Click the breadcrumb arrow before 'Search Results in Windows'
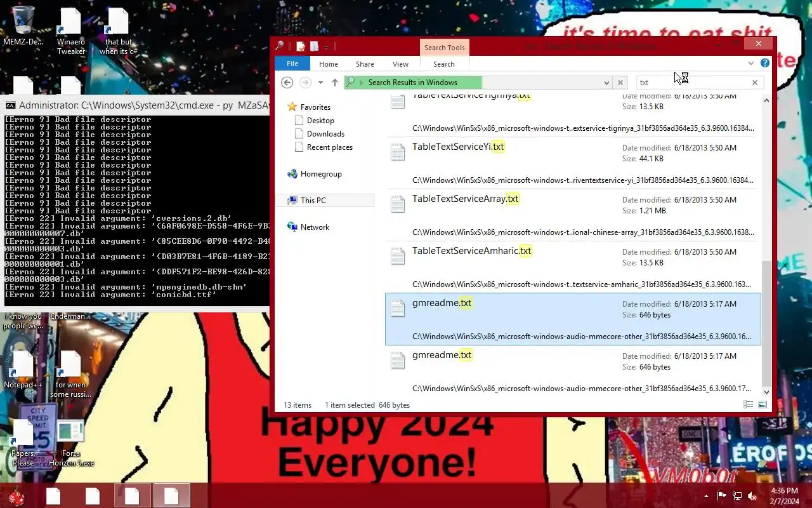The width and height of the screenshot is (812, 508). [x=362, y=83]
